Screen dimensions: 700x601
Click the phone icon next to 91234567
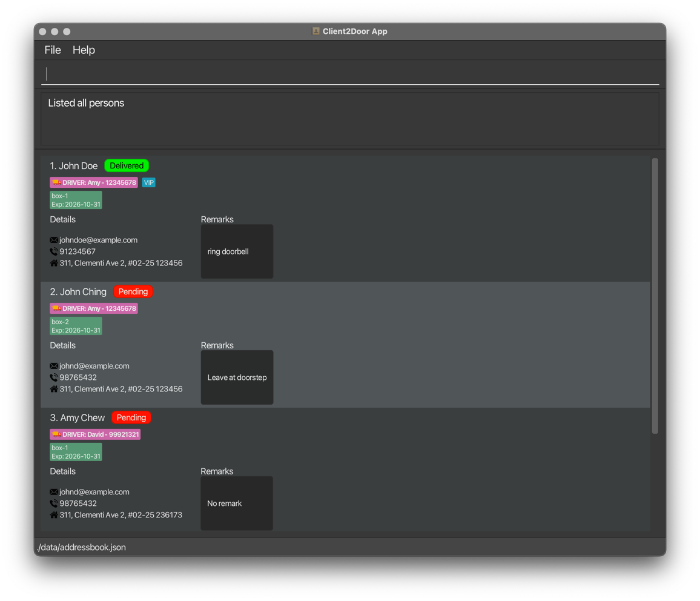click(54, 251)
